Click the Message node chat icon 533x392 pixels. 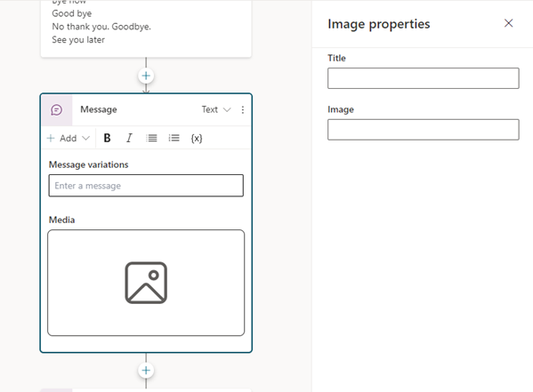click(x=56, y=109)
